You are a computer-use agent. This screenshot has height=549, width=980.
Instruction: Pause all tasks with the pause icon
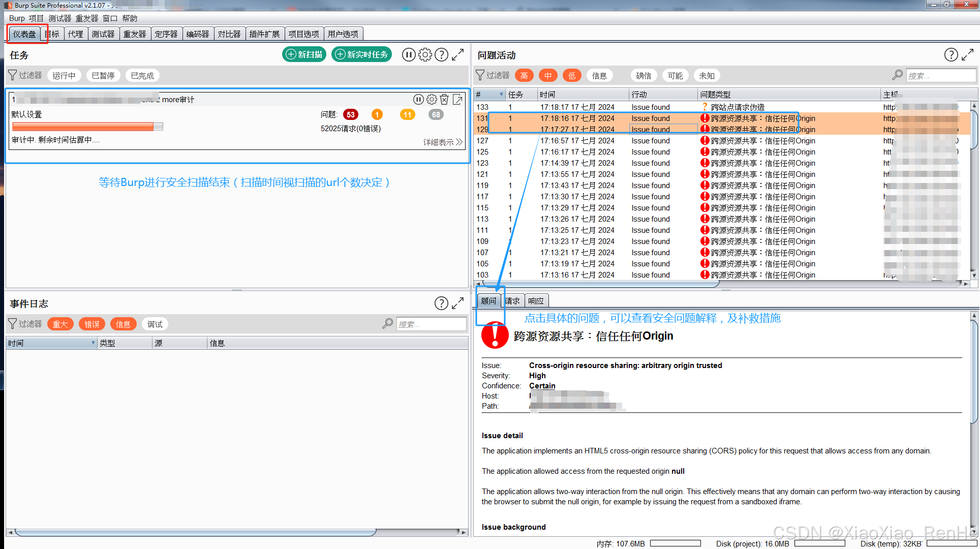pos(409,54)
